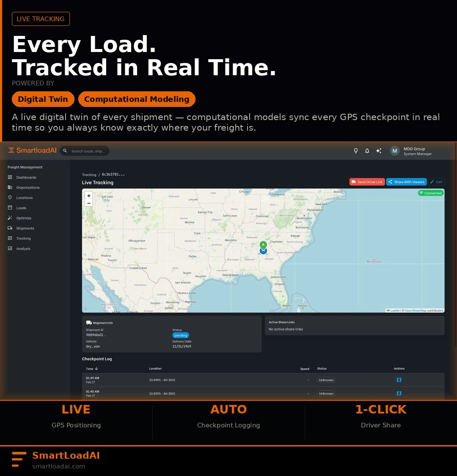Click the Digital Twin pill
457x476 pixels.
[x=43, y=99]
